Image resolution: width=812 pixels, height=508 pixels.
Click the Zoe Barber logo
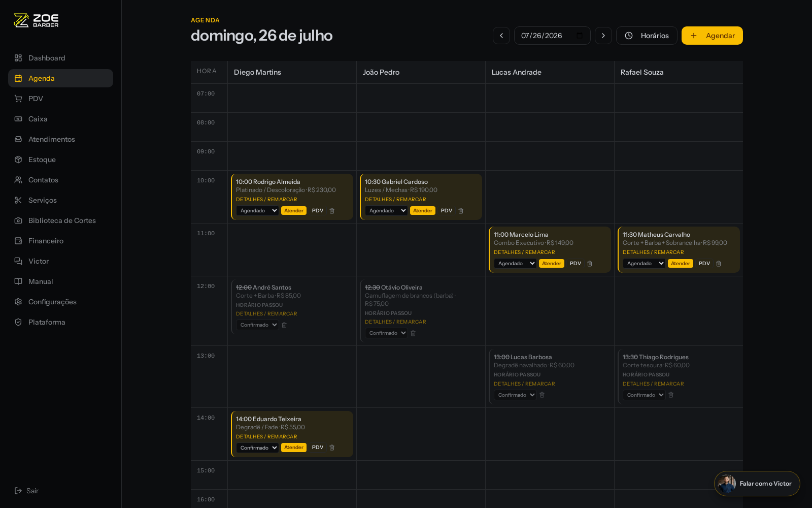coord(36,20)
